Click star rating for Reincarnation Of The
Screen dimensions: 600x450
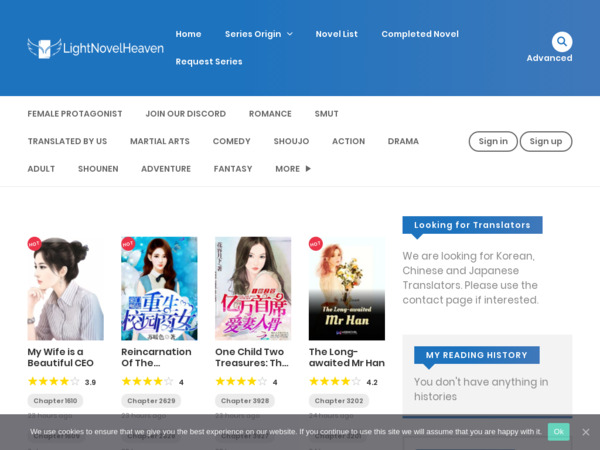(x=147, y=382)
